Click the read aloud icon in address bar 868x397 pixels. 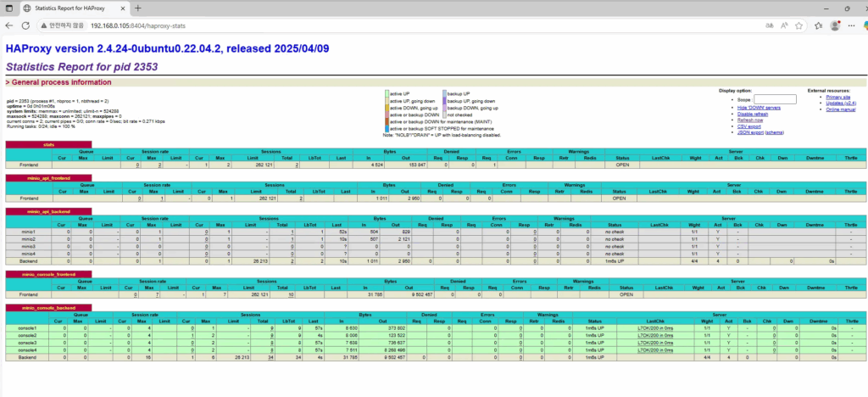pos(784,25)
